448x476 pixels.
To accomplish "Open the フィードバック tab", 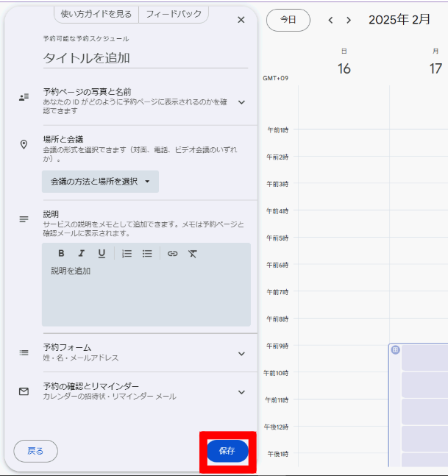I will [174, 14].
